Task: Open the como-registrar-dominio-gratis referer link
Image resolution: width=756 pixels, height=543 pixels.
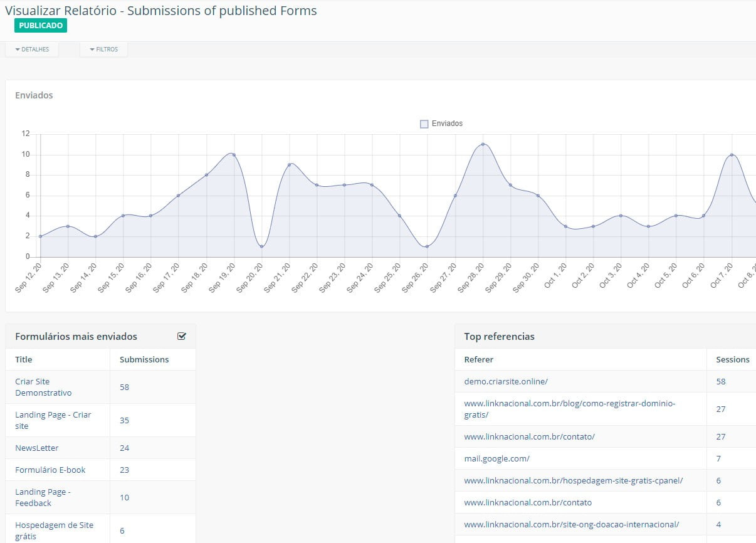Action: point(569,409)
